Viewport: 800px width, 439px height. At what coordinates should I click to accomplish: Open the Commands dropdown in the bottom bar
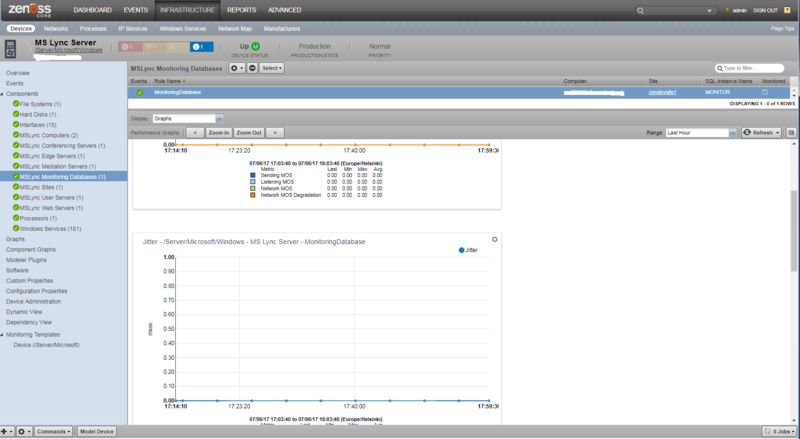click(54, 431)
